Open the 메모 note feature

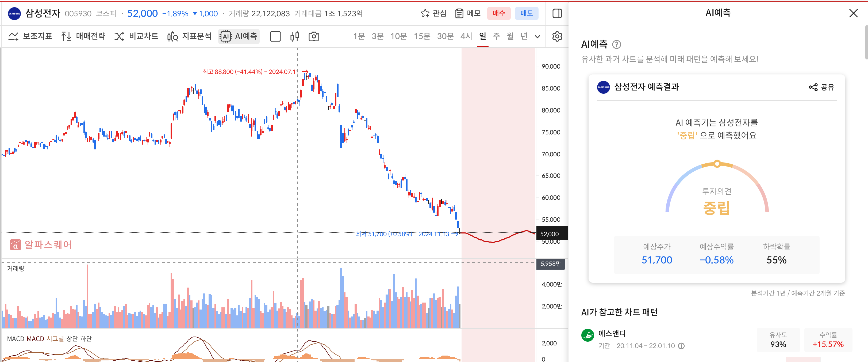(468, 13)
